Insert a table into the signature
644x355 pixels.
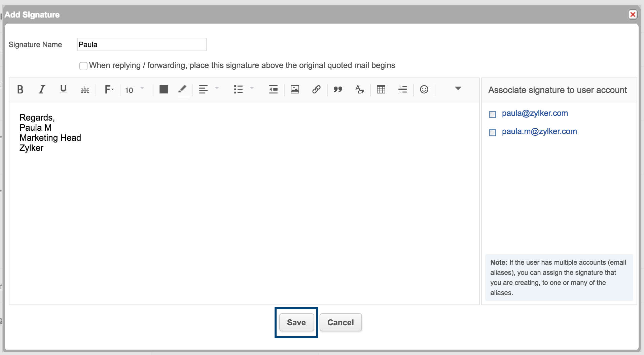point(381,90)
